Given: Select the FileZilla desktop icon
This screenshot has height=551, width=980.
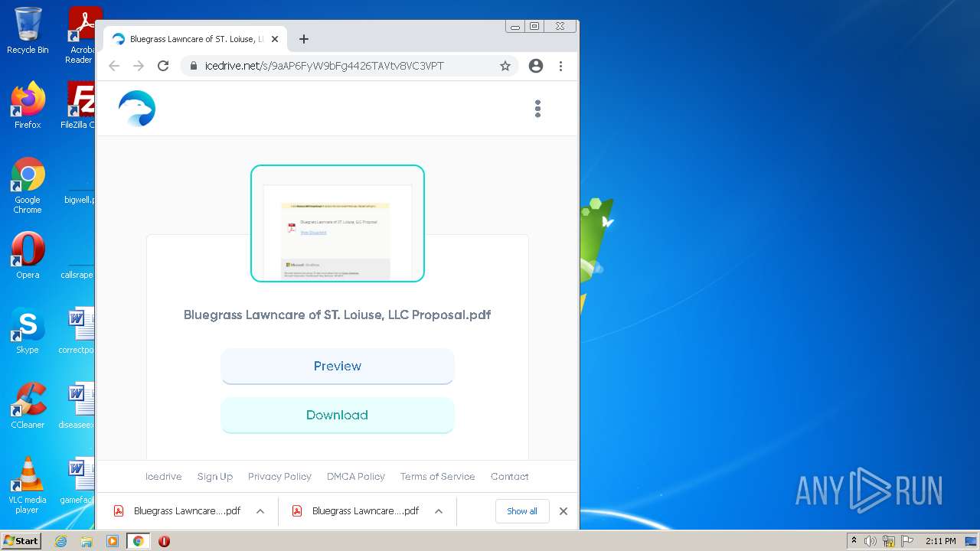Looking at the screenshot, I should click(x=78, y=106).
